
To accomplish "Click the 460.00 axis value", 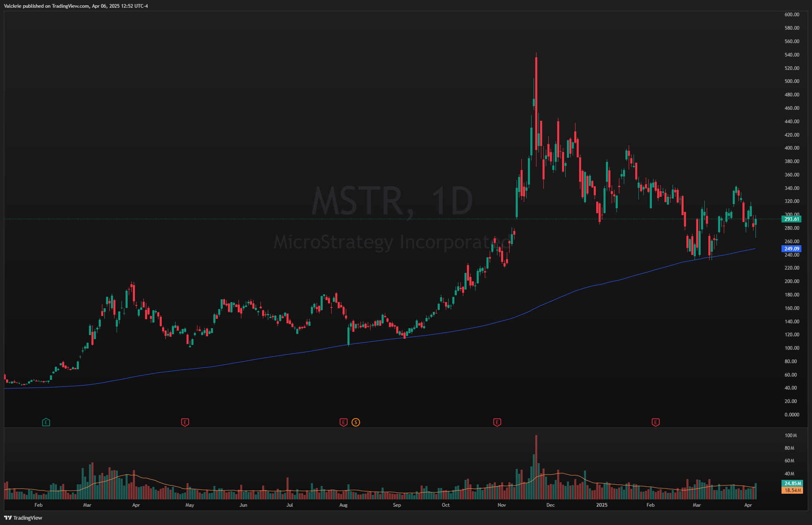I will tap(792, 108).
